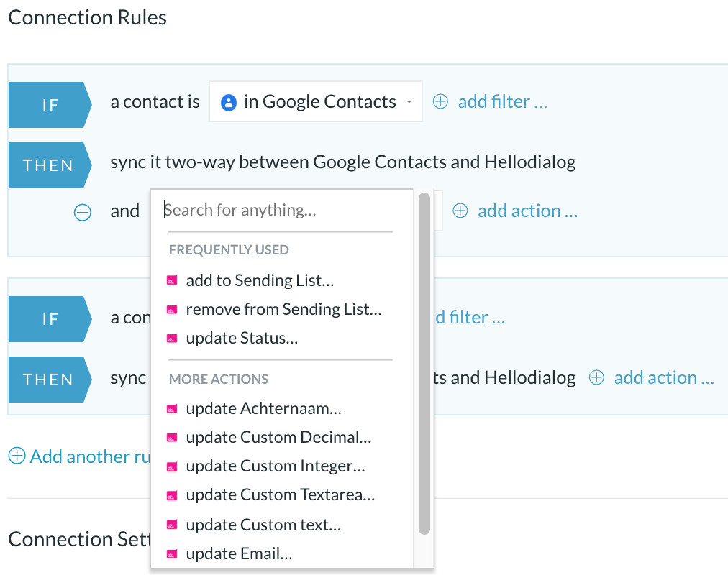
Task: Click the first rule's IF label
Action: point(50,105)
